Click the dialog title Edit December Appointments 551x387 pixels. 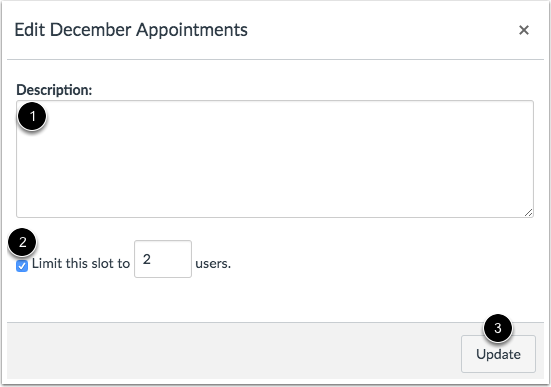click(x=131, y=30)
